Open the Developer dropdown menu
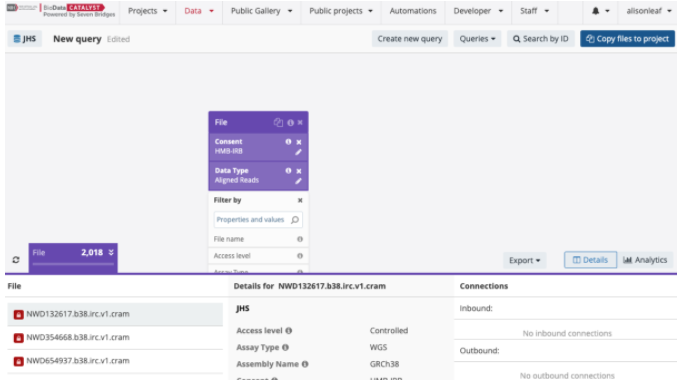This screenshot has width=681, height=385. pos(478,11)
